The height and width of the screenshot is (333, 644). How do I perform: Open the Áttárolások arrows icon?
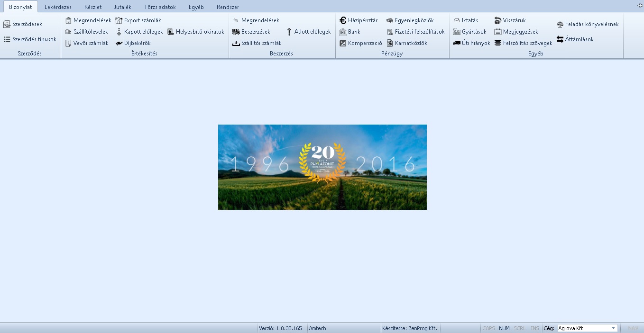click(560, 39)
